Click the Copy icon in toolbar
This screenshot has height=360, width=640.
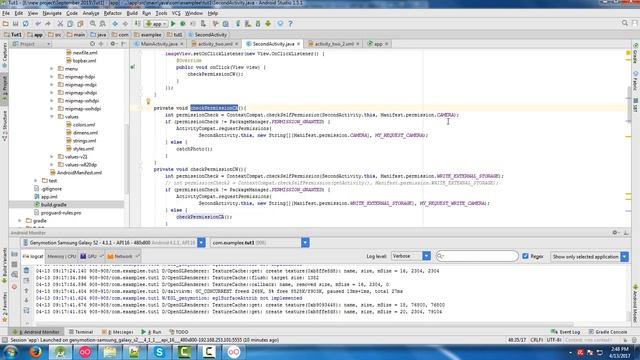[70, 24]
